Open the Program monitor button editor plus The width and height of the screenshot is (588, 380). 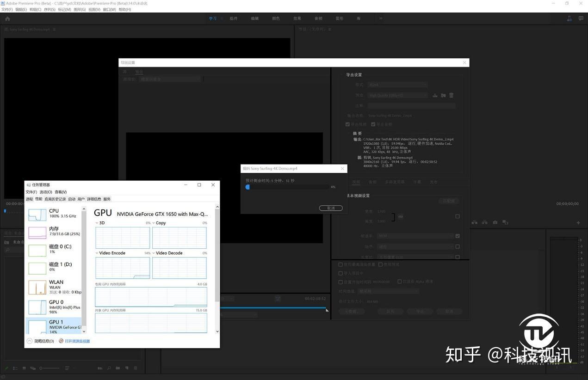click(x=578, y=222)
